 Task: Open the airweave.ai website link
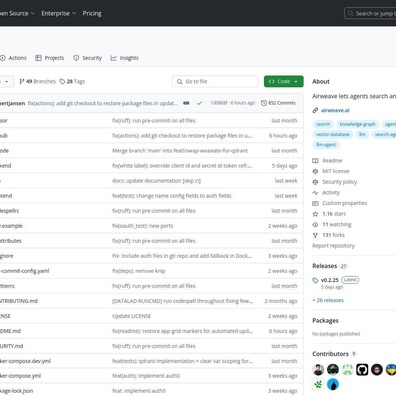click(x=335, y=110)
